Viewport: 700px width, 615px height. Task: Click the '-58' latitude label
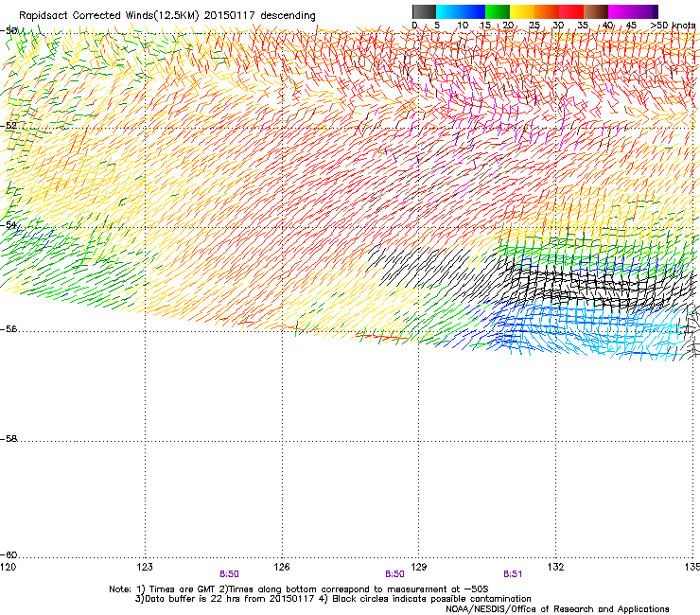pyautogui.click(x=9, y=439)
